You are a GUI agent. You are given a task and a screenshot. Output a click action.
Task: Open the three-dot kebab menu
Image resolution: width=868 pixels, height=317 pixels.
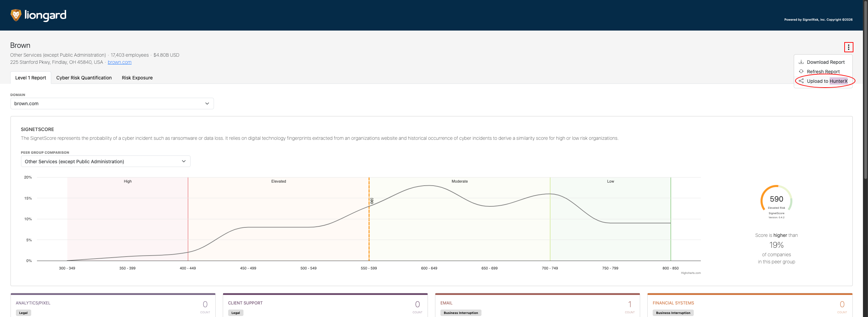pyautogui.click(x=848, y=47)
